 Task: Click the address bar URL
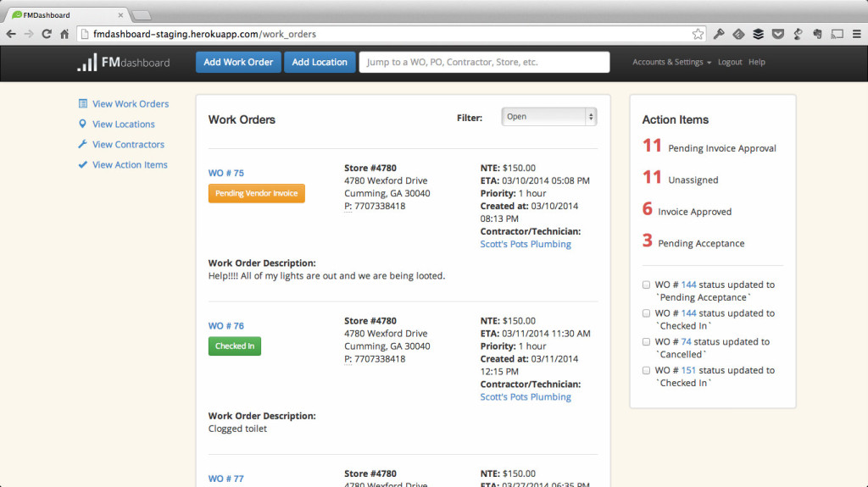click(204, 35)
